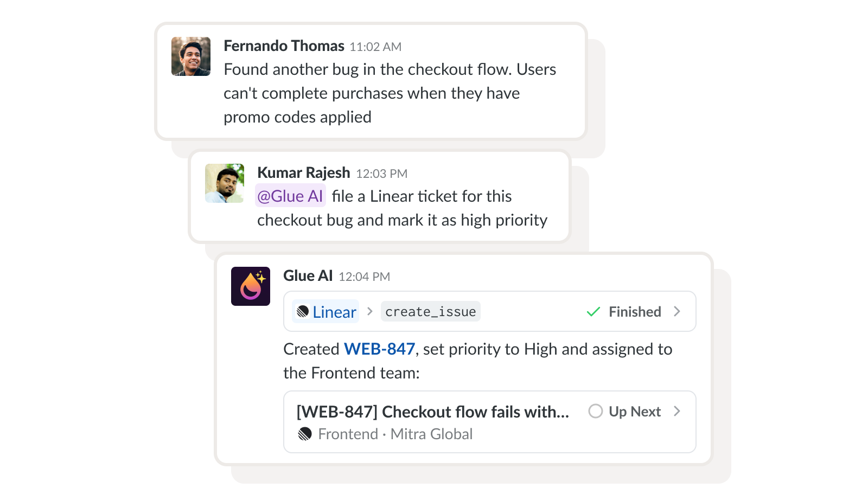The width and height of the screenshot is (868, 488).
Task: Click the Linear logo beside Frontend team
Action: click(x=304, y=434)
